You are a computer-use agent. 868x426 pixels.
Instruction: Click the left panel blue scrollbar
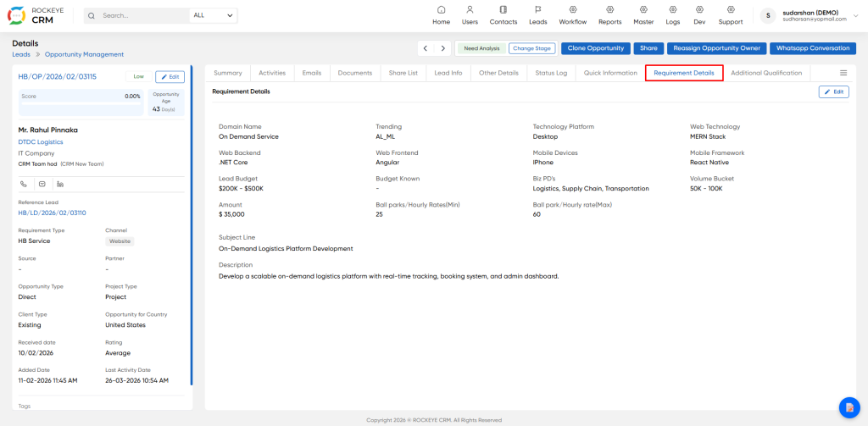tap(192, 225)
